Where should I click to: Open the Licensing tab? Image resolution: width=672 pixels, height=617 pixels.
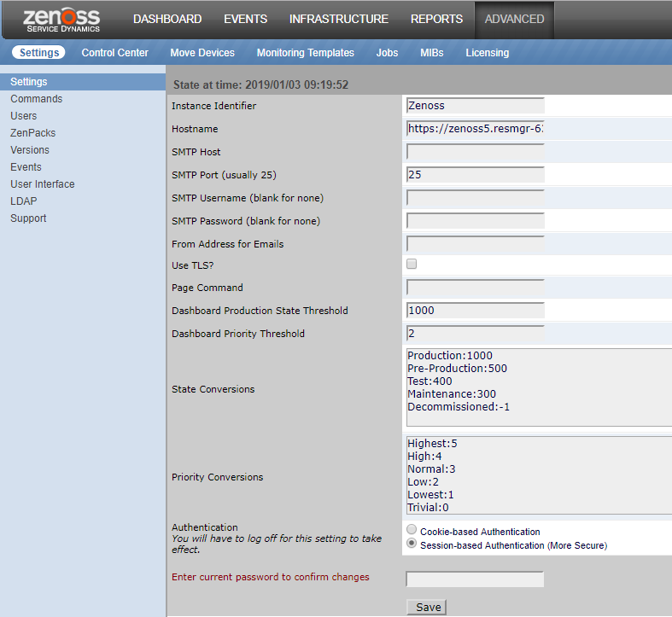coord(487,53)
